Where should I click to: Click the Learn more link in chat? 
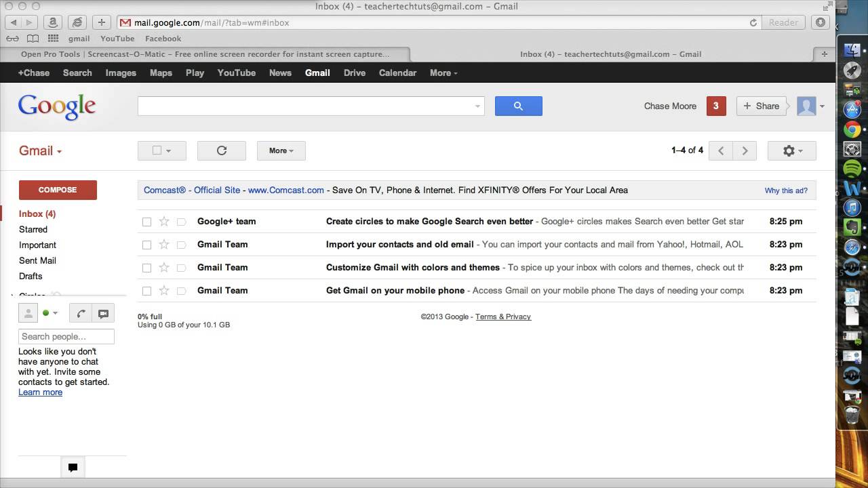pos(40,392)
